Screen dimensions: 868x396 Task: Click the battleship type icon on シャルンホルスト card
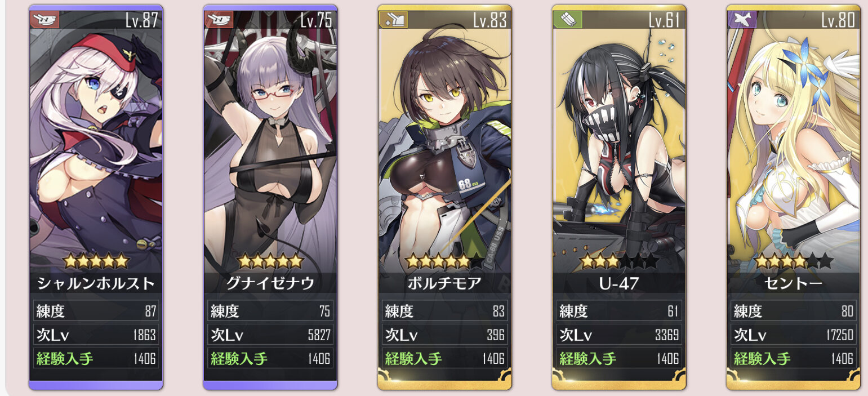(44, 20)
